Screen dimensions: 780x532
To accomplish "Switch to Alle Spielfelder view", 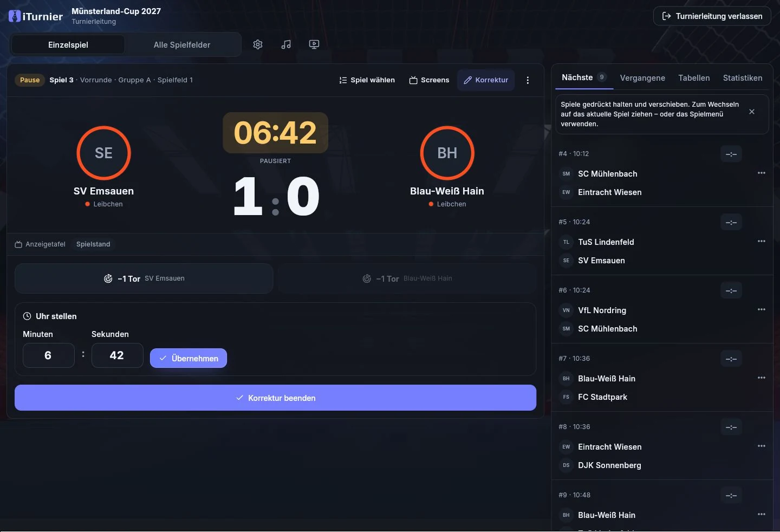I will [x=182, y=45].
